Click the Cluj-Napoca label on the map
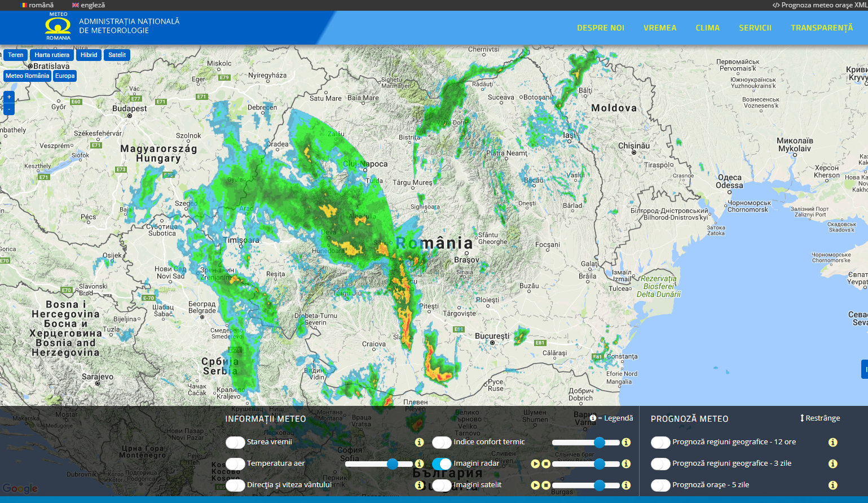This screenshot has width=868, height=503. pyautogui.click(x=365, y=164)
